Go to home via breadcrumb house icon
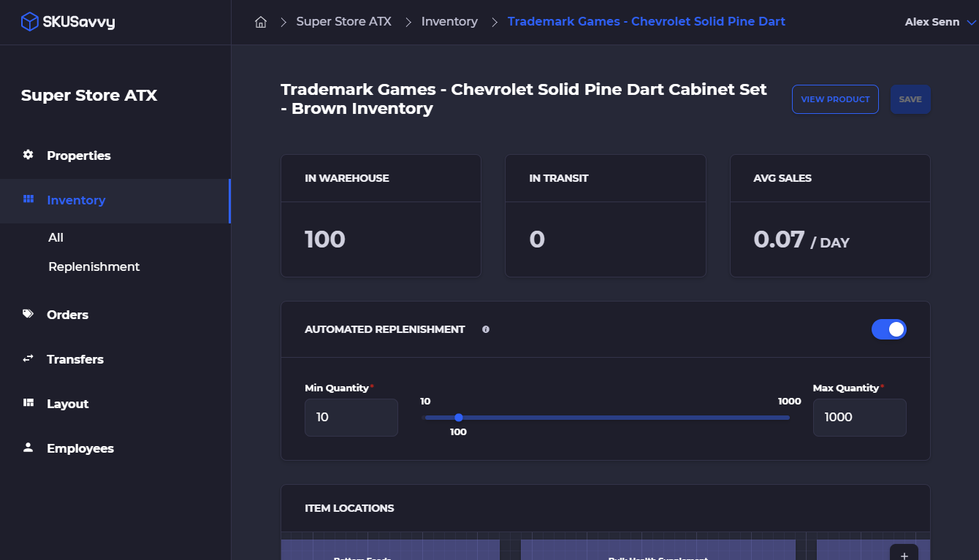979x560 pixels. (261, 22)
